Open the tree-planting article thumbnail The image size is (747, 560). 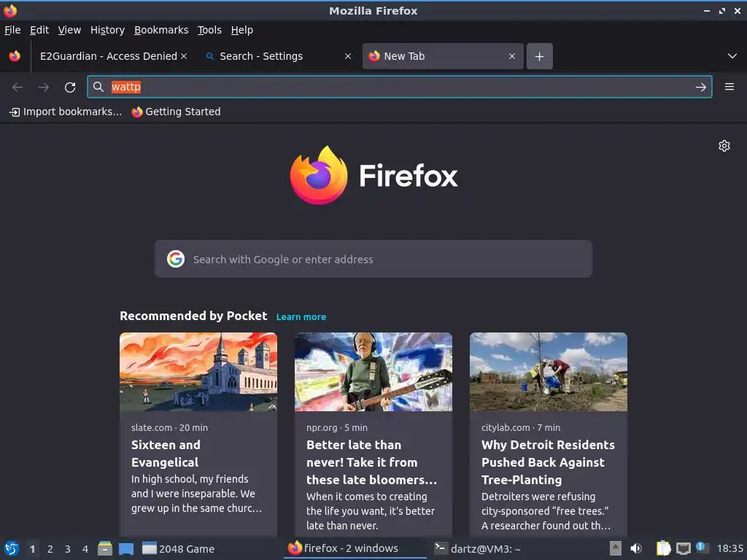click(549, 372)
